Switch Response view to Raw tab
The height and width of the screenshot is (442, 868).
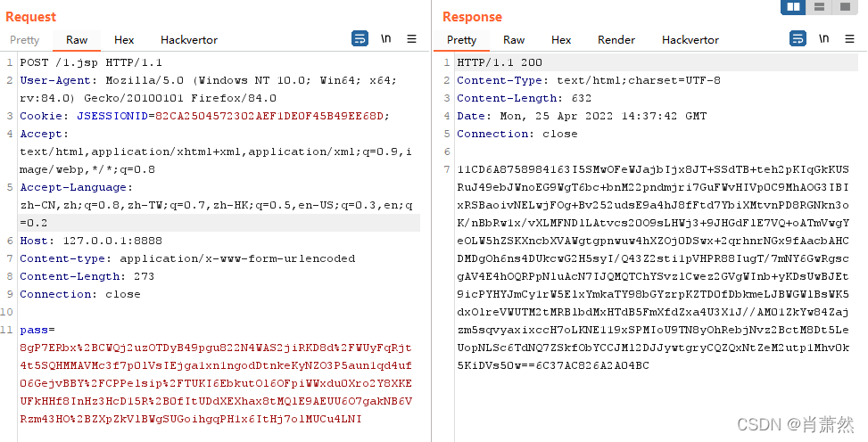514,40
